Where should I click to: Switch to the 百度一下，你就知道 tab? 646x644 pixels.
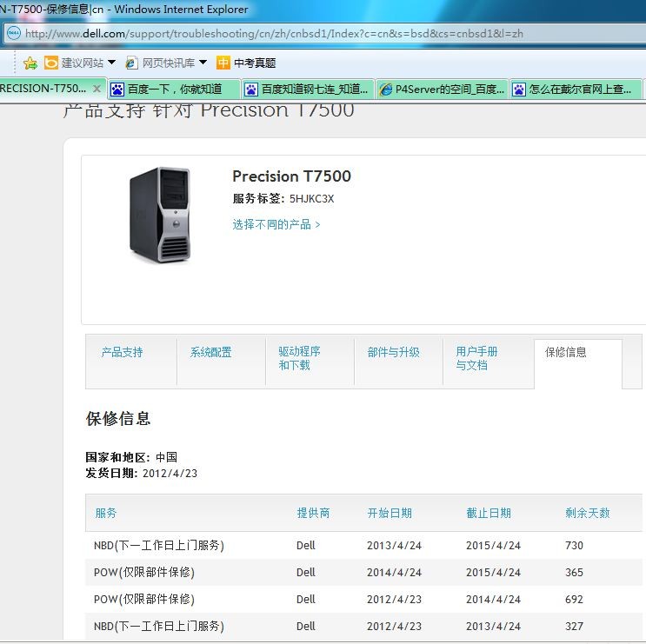[174, 89]
